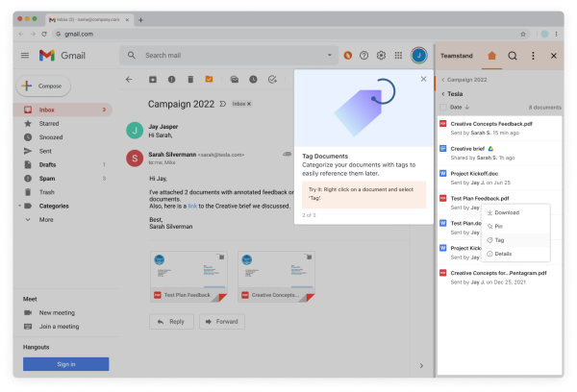Remove the Inbox label from the conversation

[249, 104]
